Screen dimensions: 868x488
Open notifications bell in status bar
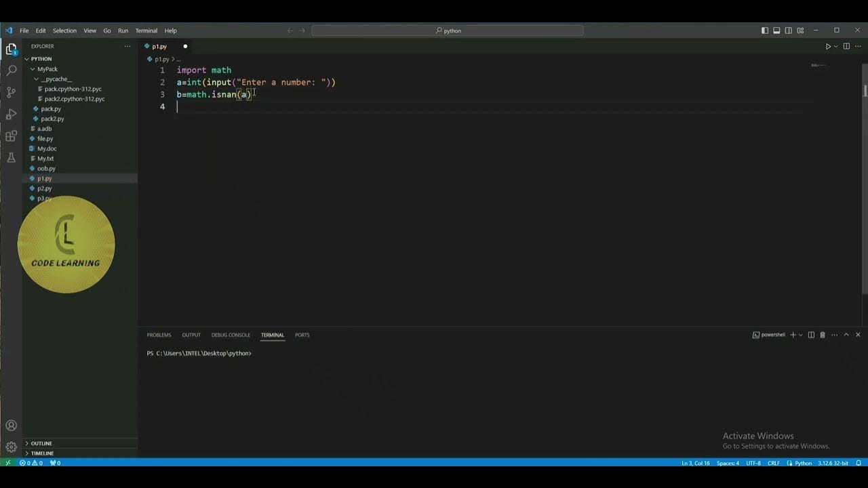tap(859, 463)
